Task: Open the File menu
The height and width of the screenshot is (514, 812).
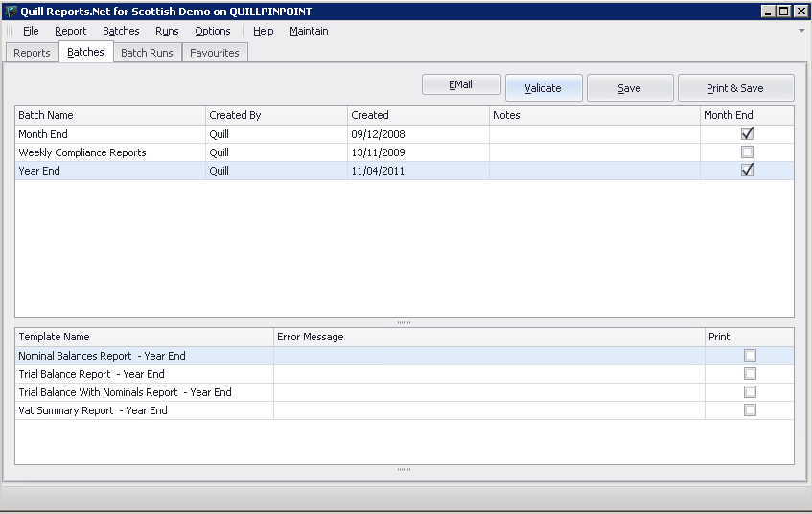Action: tap(31, 31)
